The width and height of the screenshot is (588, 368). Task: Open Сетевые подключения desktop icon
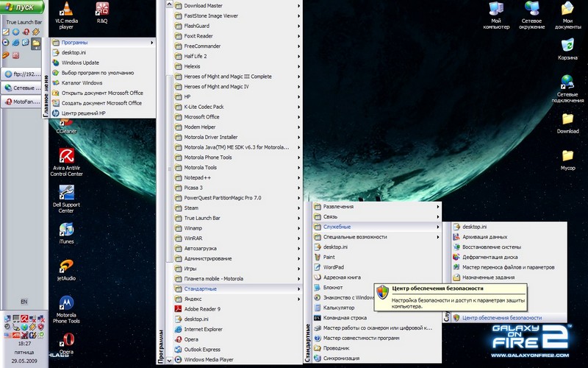[x=567, y=88]
